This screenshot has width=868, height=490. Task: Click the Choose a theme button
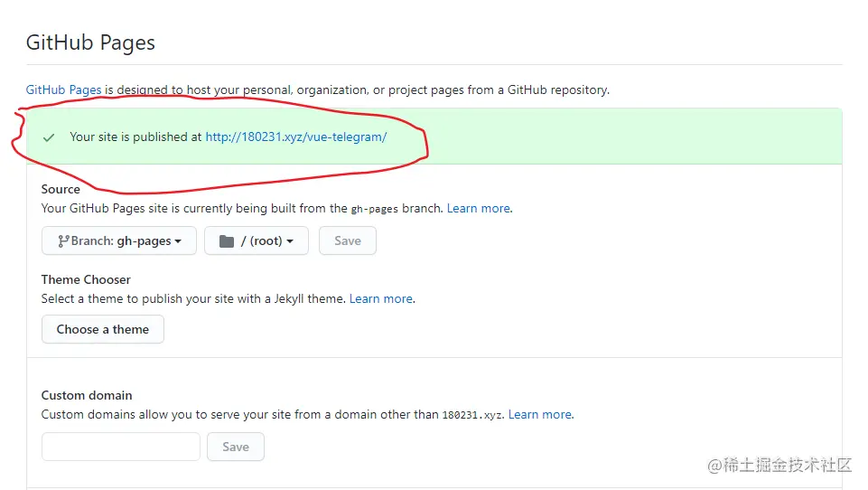103,329
